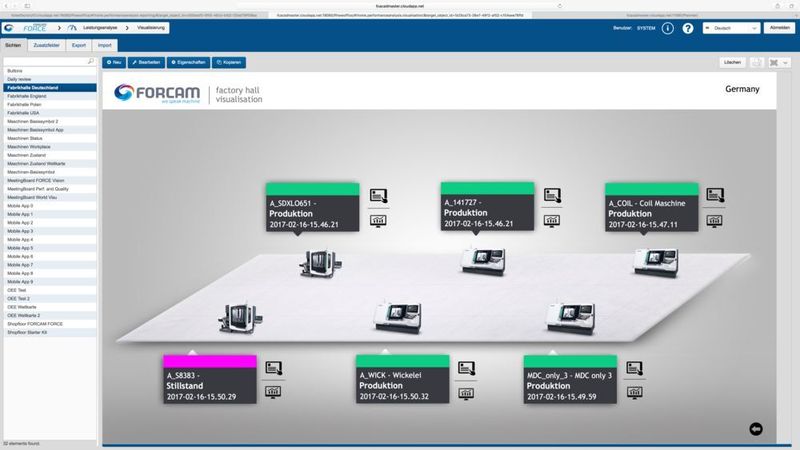Open chart monitor icon for A_COIL
This screenshot has height=450, width=800.
pos(714,221)
